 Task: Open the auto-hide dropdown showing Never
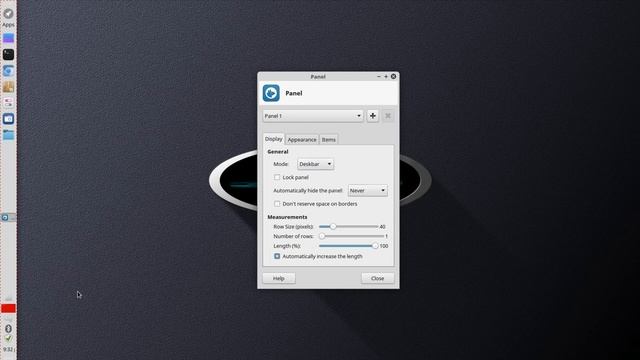(x=367, y=191)
